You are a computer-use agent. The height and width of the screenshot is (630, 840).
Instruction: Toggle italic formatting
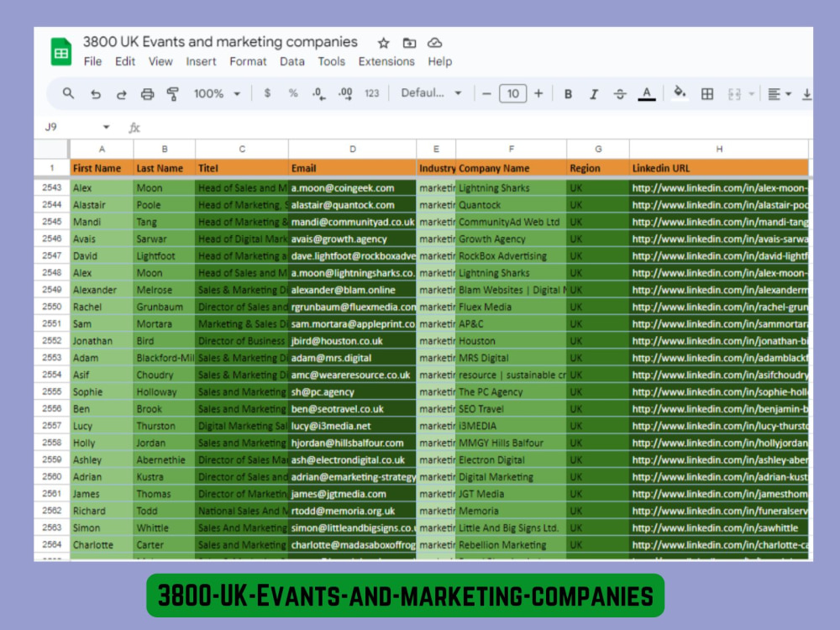click(594, 94)
